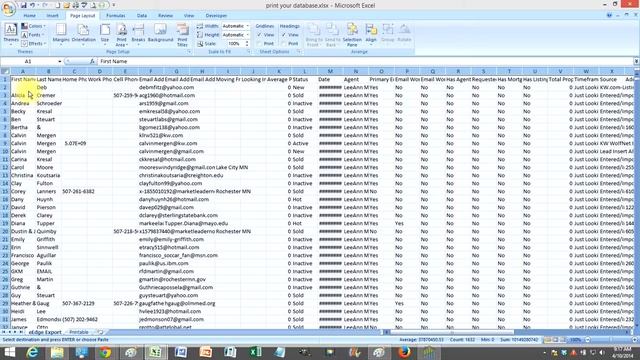Switch to the Formulas ribbon tab

[116, 16]
